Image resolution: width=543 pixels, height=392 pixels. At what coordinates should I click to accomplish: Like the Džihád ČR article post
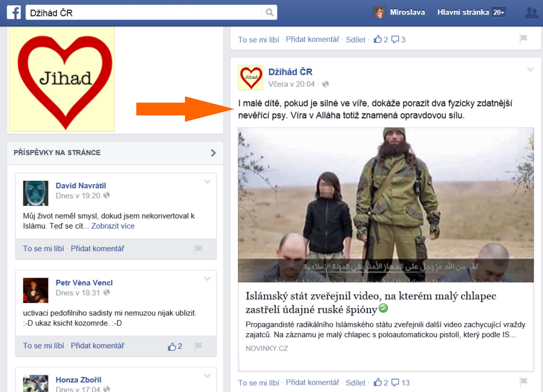point(259,383)
